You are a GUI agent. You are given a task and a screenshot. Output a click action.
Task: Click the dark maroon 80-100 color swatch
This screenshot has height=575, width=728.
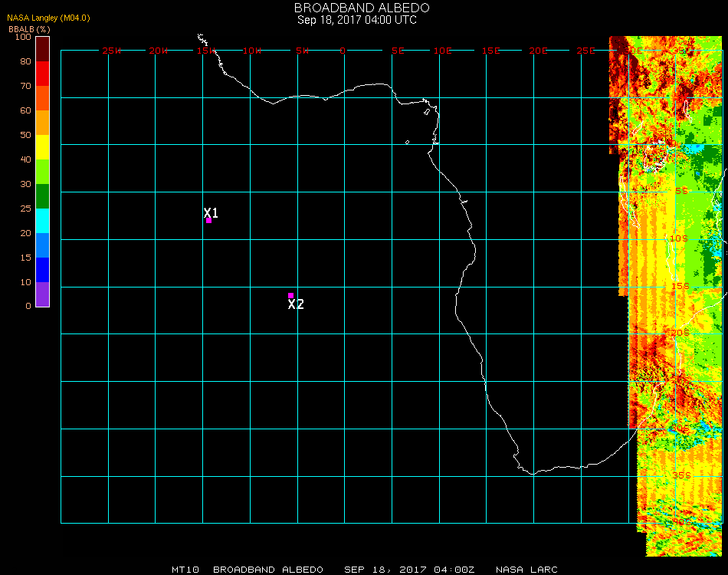pyautogui.click(x=42, y=49)
